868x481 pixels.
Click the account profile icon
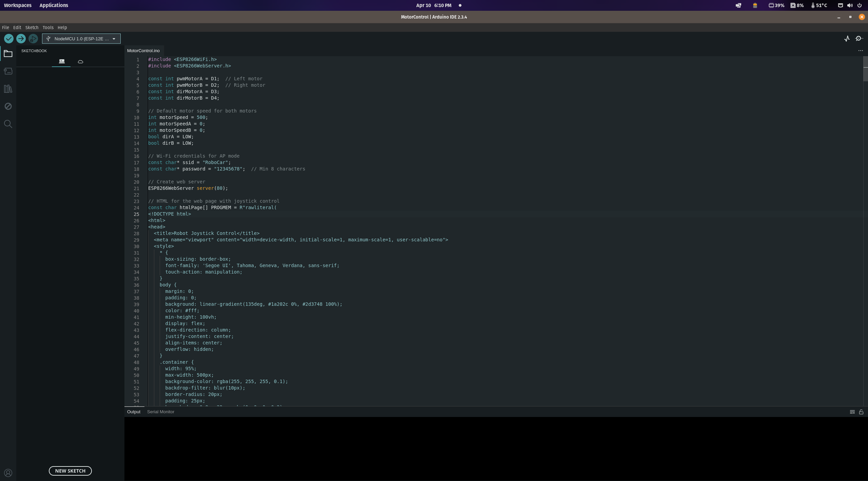[x=8, y=473]
